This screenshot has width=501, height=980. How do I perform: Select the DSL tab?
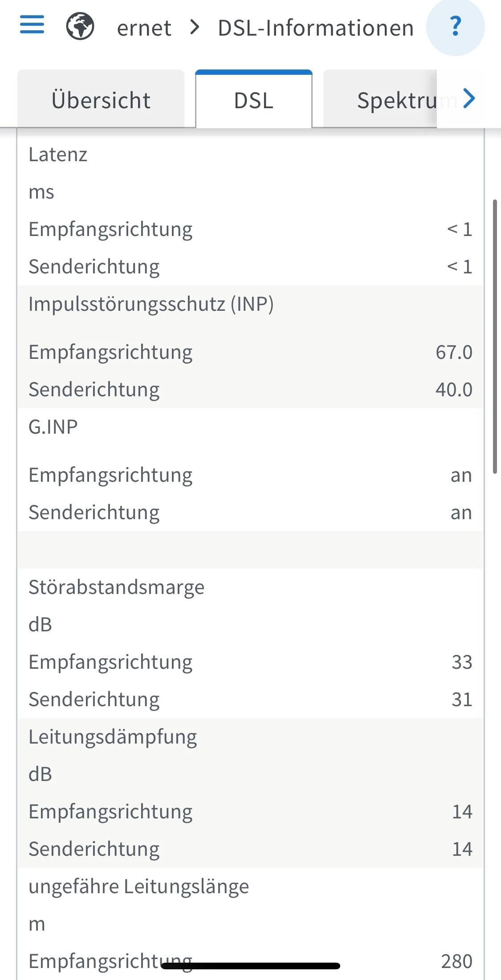[254, 100]
